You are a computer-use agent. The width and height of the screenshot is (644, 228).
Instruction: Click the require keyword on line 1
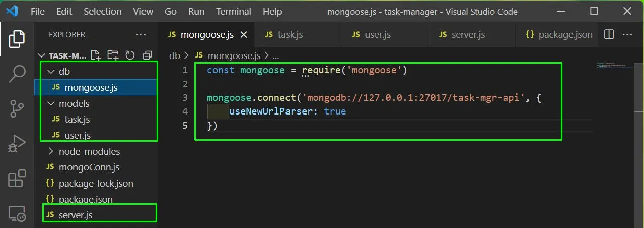pyautogui.click(x=322, y=70)
